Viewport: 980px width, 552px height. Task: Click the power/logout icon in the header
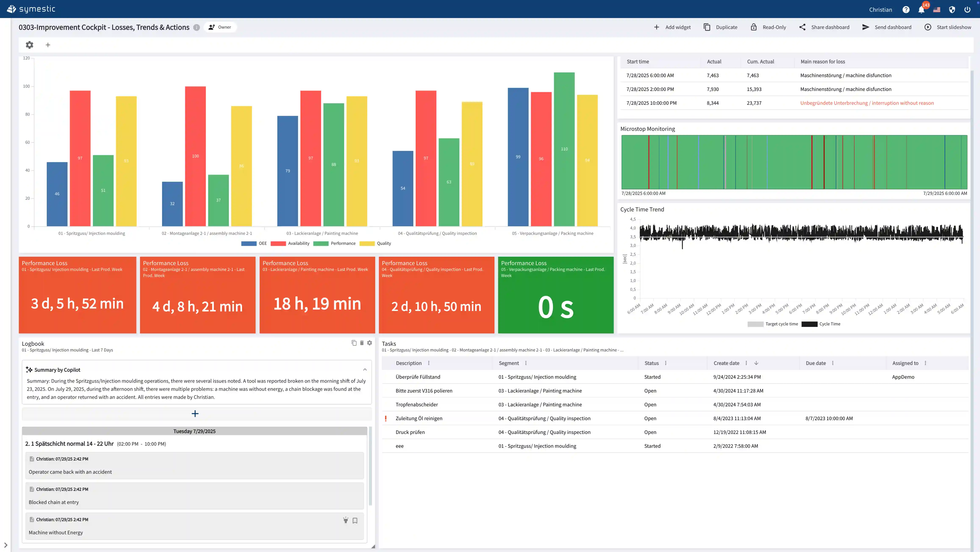(x=967, y=9)
